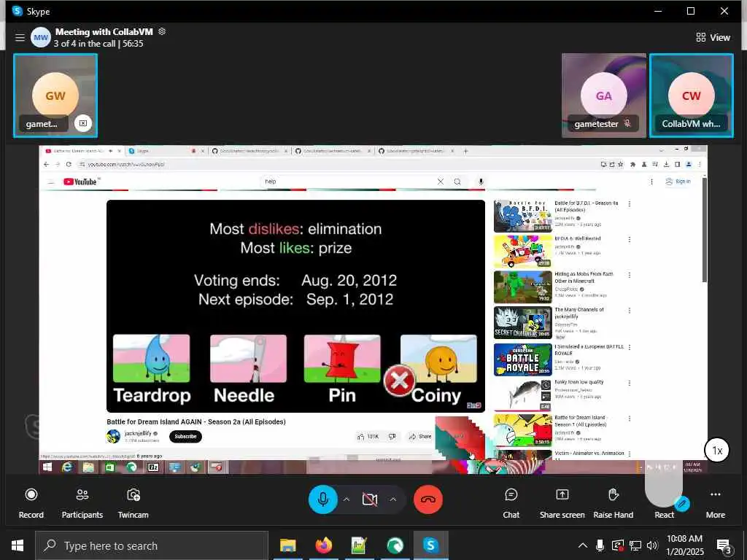Image resolution: width=747 pixels, height=560 pixels.
Task: Click the 1x zoom level button
Action: pyautogui.click(x=717, y=450)
